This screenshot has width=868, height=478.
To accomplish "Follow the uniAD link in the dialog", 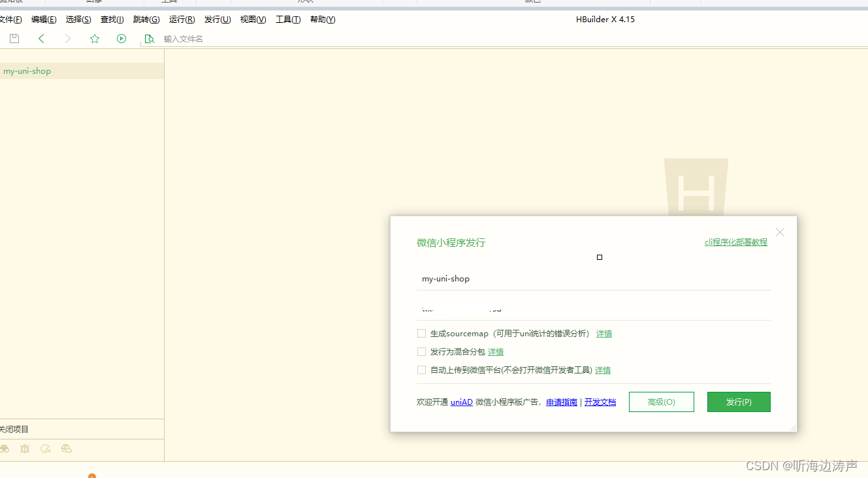I will 462,402.
